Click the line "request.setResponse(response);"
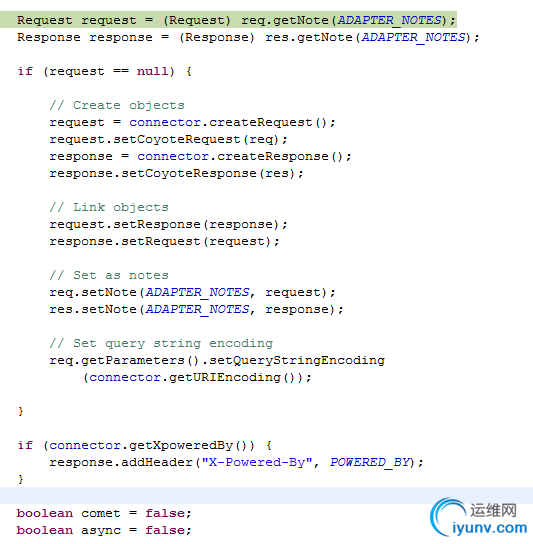This screenshot has width=533, height=544. coord(168,224)
